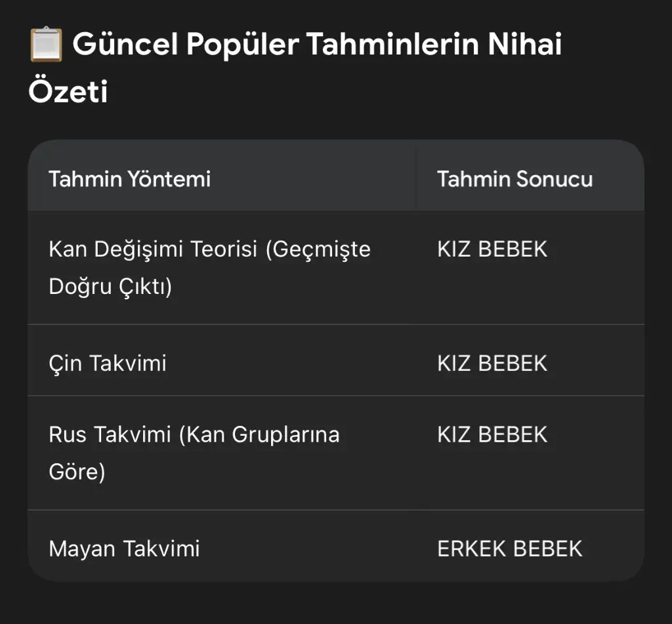The image size is (672, 624).
Task: Click the "Doğru Çıktı)" text
Action: click(110, 287)
